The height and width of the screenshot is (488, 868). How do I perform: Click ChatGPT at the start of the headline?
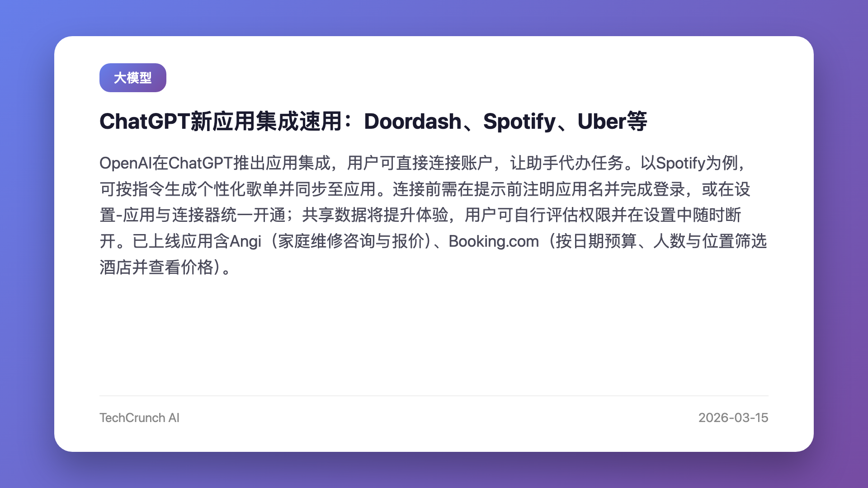coord(144,121)
